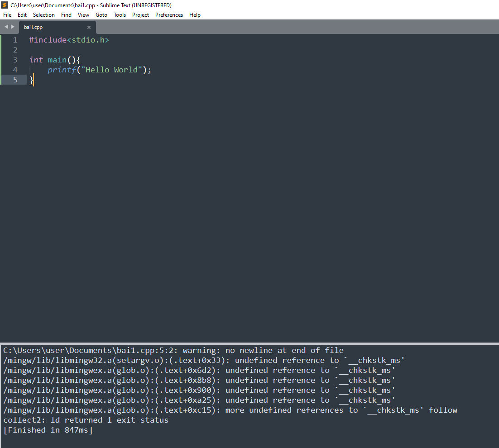This screenshot has height=448, width=499.
Task: Click the 'printf' function call
Action: pos(62,70)
